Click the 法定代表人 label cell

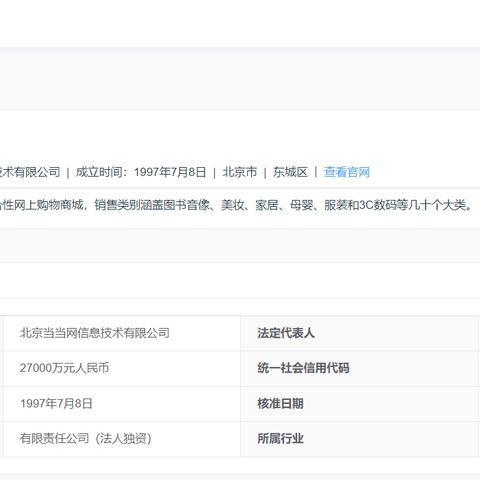[x=359, y=333]
